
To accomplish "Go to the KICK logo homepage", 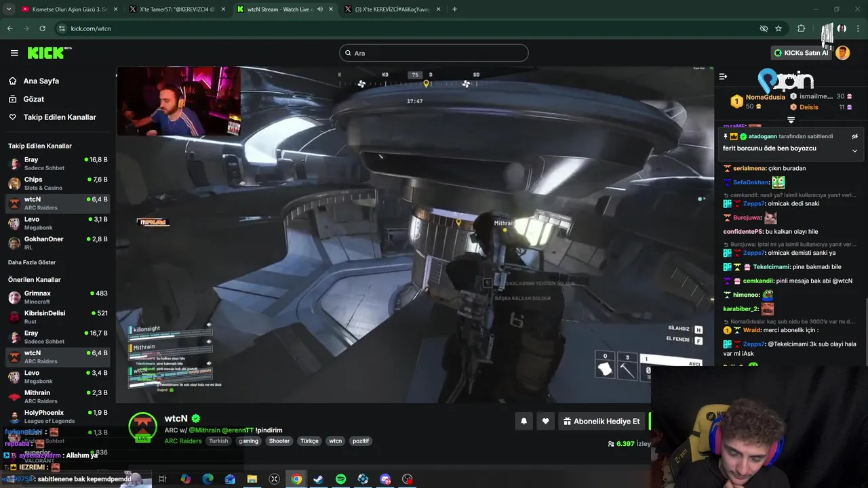I will (50, 53).
